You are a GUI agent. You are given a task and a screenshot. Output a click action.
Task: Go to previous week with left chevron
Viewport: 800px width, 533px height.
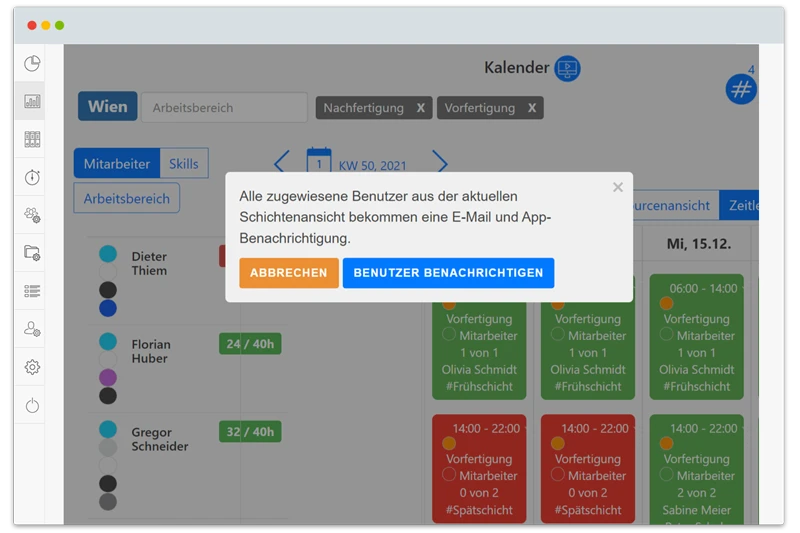282,163
